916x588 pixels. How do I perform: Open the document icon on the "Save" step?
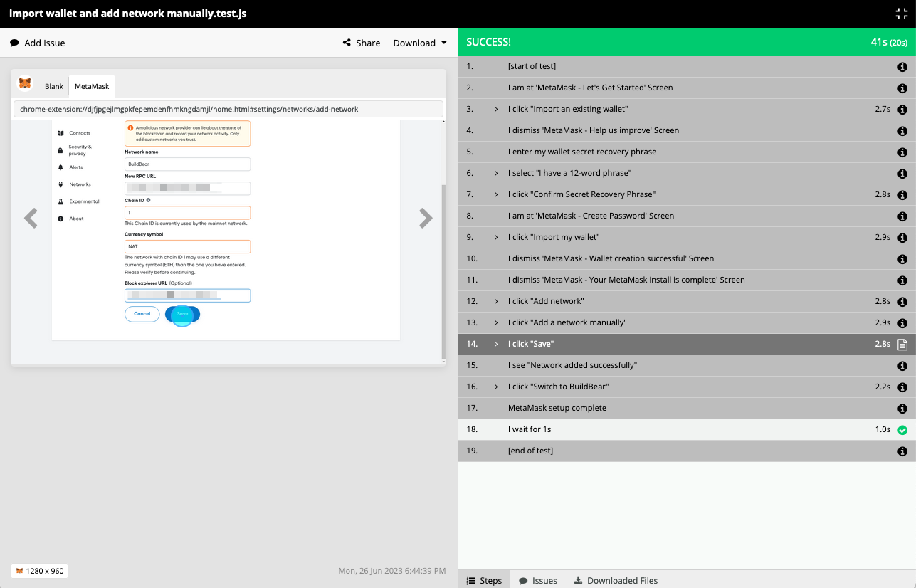[x=902, y=345]
